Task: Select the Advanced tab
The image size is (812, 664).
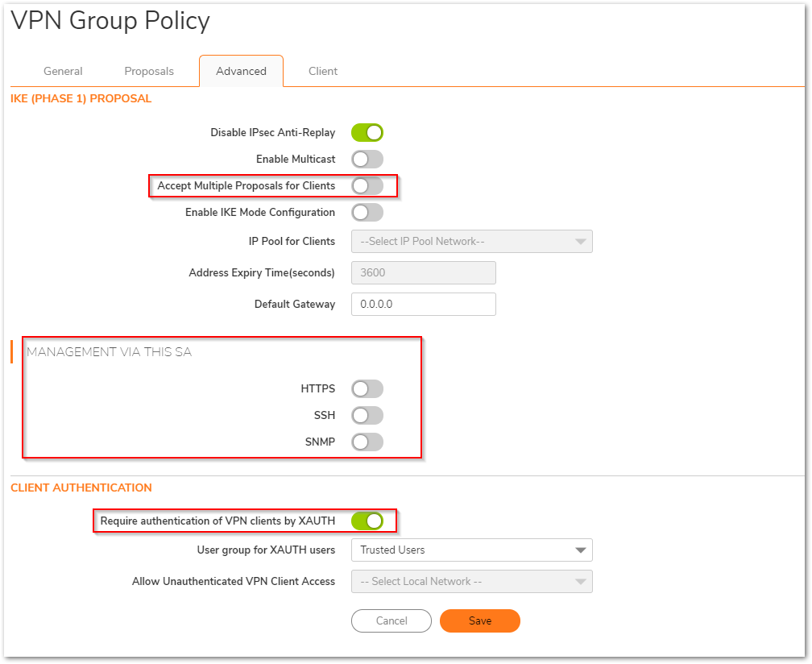Action: click(241, 71)
